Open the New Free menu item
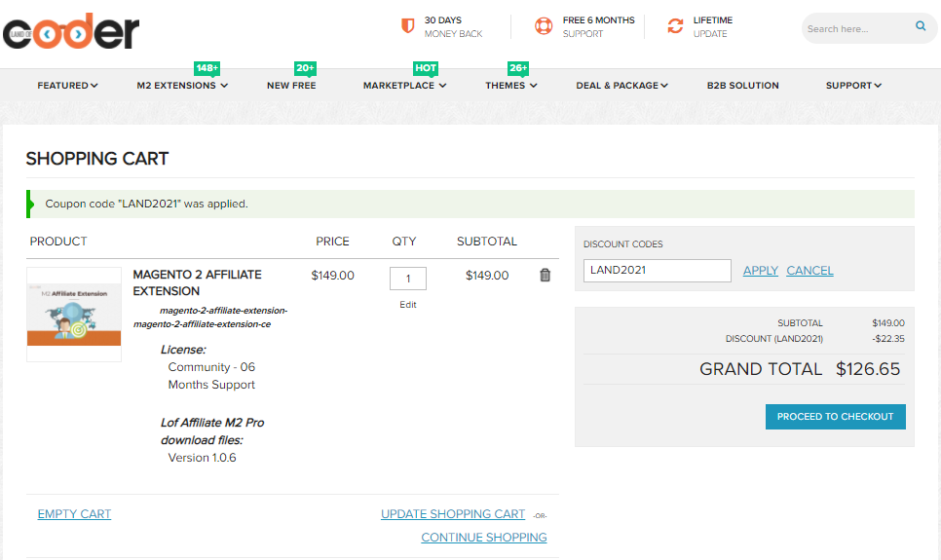 (291, 86)
